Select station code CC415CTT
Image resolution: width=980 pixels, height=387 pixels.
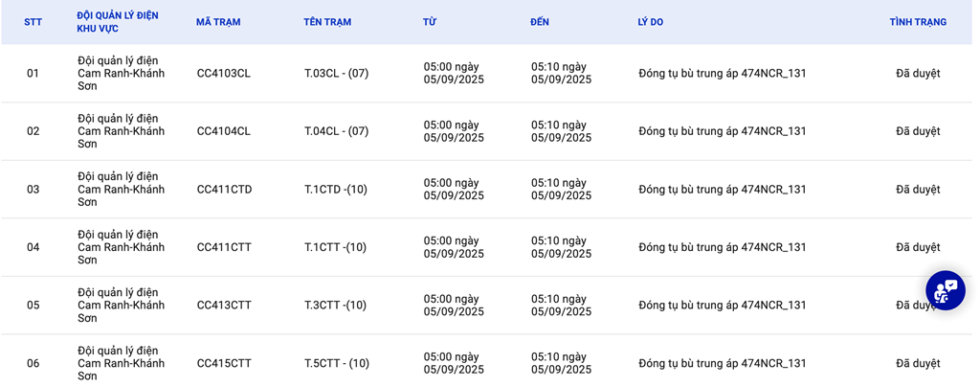coord(224,363)
